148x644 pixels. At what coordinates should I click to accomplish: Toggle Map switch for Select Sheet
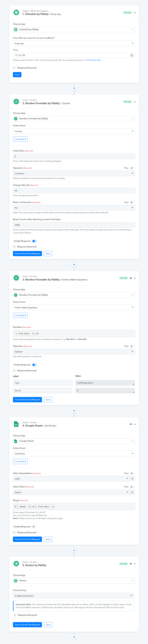click(x=132, y=487)
